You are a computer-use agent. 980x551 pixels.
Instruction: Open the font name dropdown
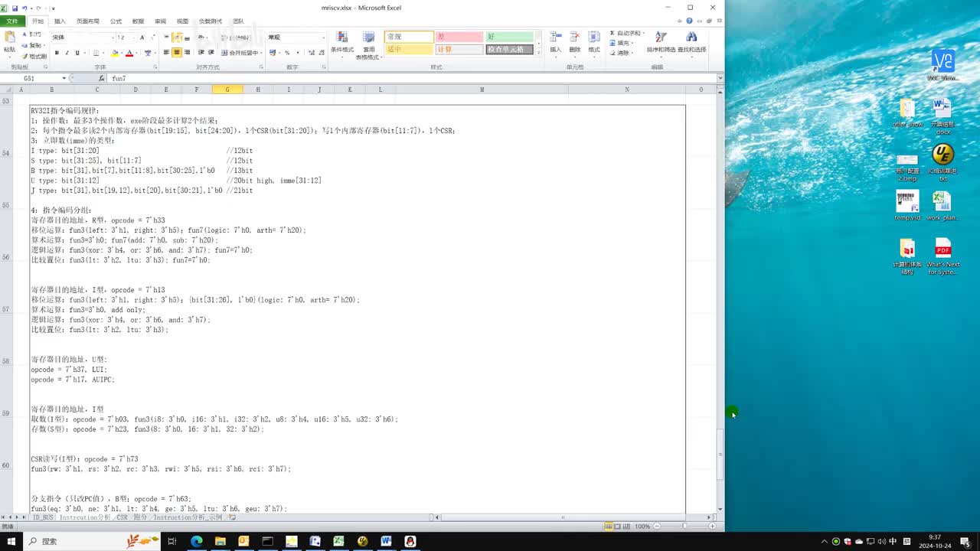112,37
